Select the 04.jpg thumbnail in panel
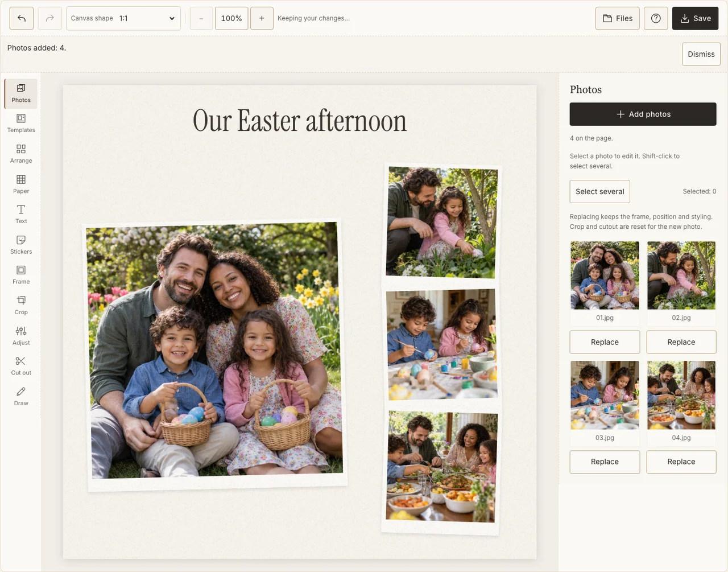 [x=681, y=395]
